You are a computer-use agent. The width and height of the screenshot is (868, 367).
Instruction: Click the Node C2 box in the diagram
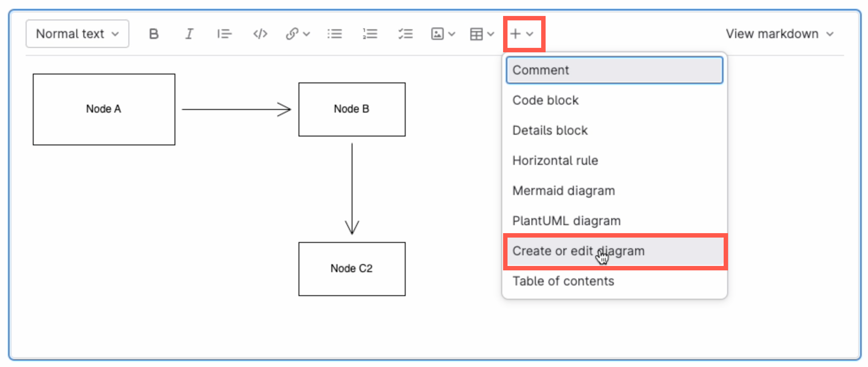coord(352,269)
